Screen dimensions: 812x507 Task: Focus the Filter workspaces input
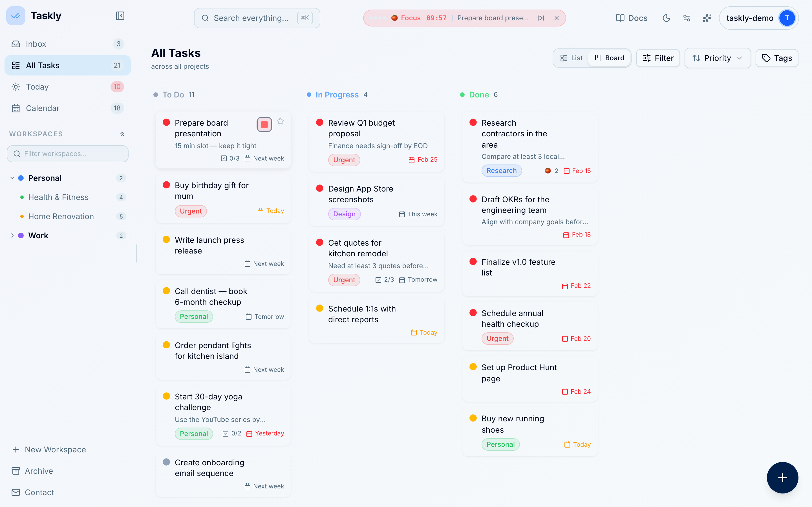[x=68, y=154]
